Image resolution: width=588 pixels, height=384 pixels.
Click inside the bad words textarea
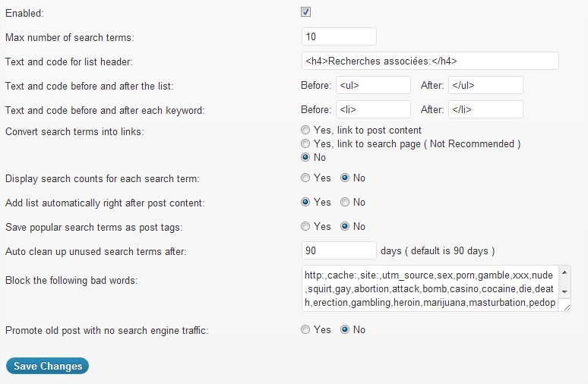coord(430,288)
